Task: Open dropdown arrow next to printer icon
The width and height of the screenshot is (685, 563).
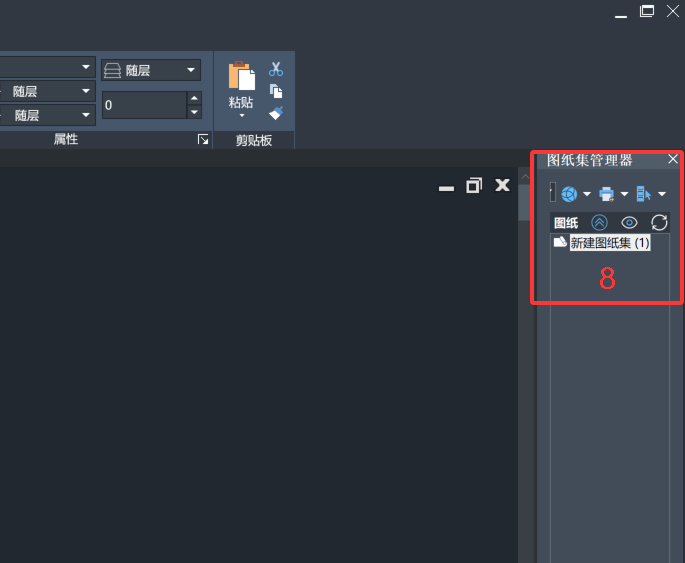Action: (625, 194)
